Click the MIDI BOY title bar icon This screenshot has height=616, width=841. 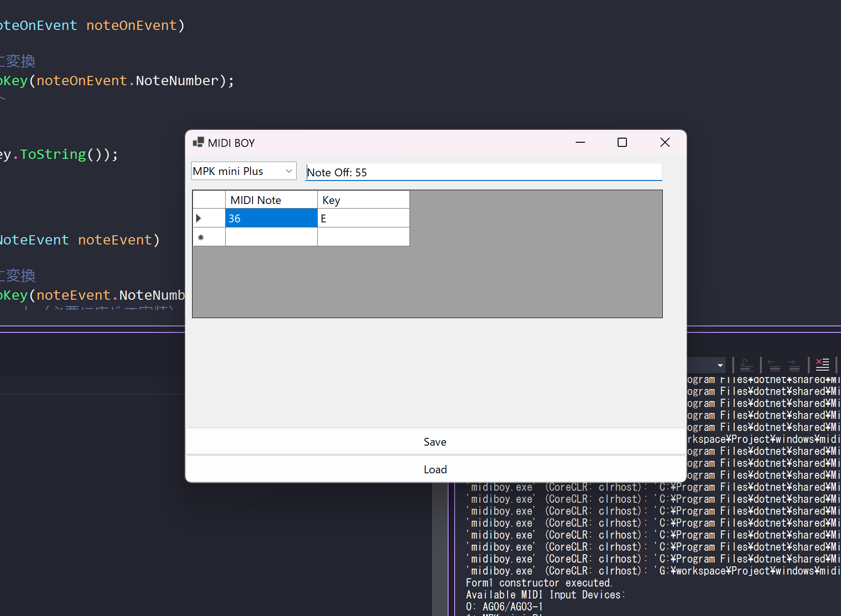pyautogui.click(x=199, y=142)
